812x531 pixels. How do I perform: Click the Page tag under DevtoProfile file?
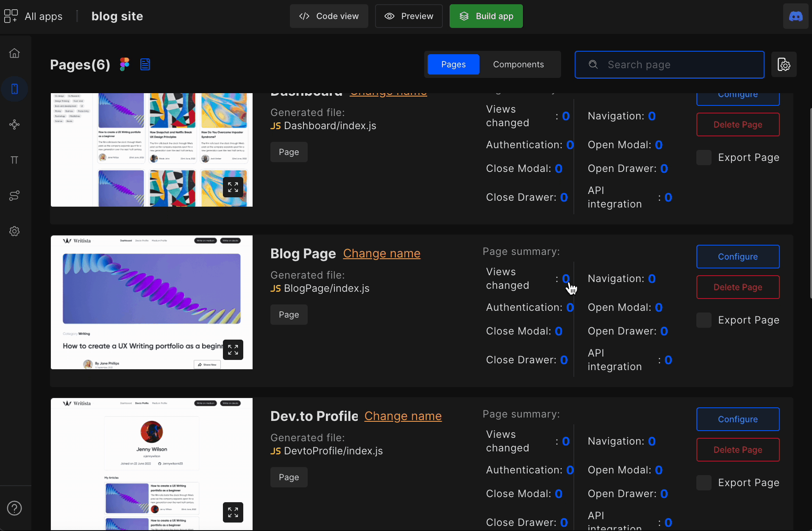tap(289, 477)
